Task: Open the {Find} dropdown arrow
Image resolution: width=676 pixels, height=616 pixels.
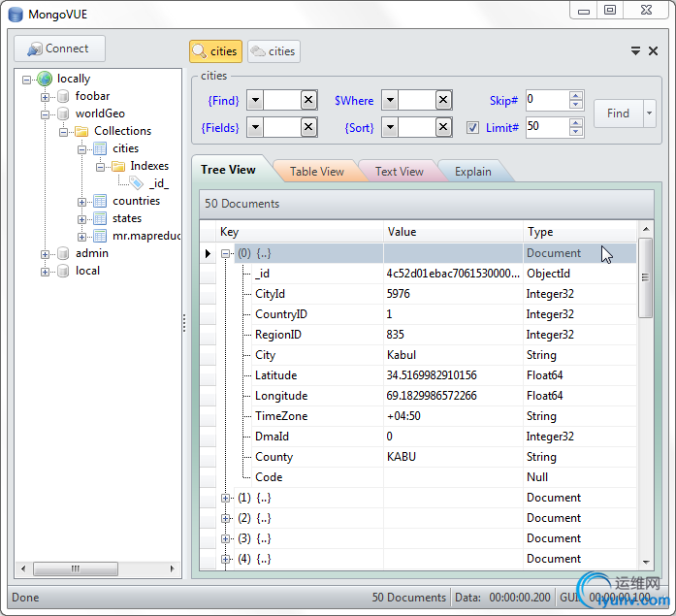Action: 255,101
